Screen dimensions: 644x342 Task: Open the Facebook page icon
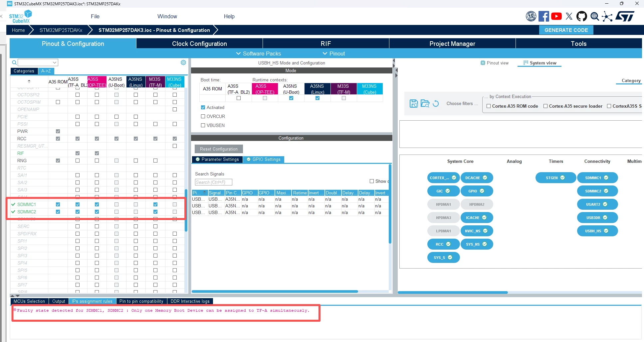tap(544, 16)
